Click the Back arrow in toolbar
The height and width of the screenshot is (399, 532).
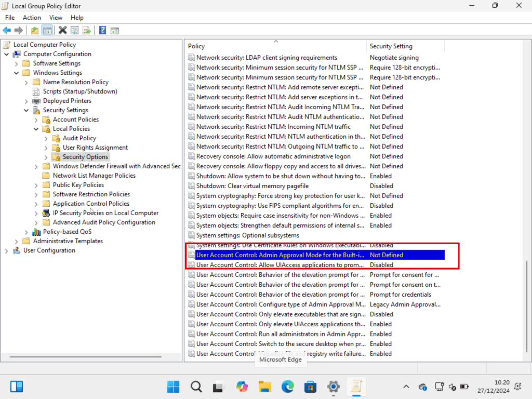[7, 31]
